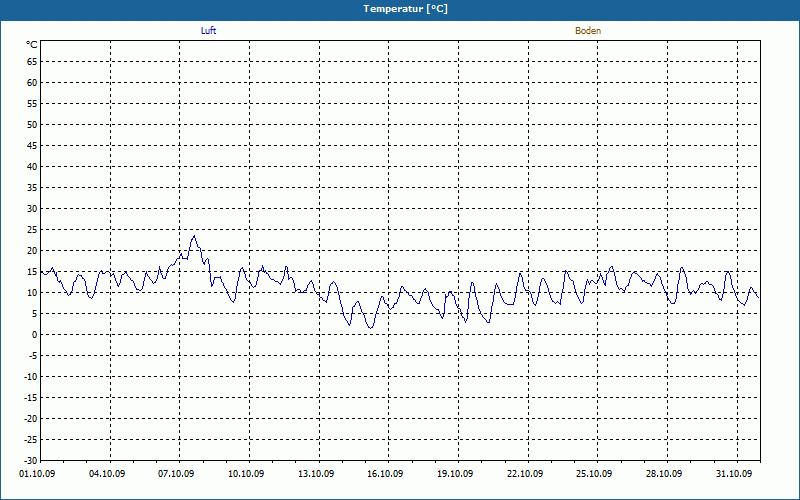Click the 04.10.09 date label

point(107,474)
